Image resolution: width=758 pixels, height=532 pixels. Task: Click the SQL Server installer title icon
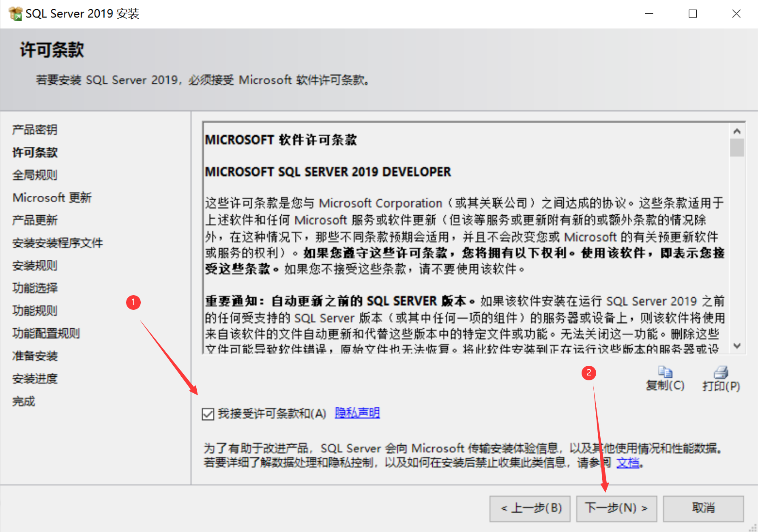click(15, 14)
